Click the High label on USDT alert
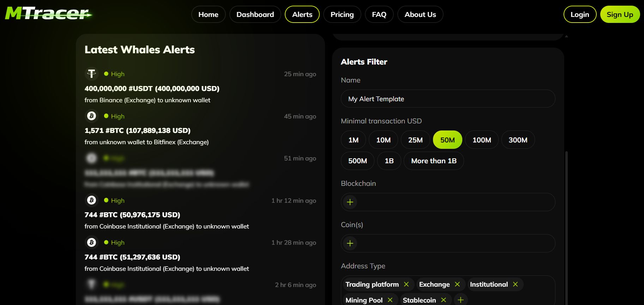This screenshot has height=305, width=644. 118,74
